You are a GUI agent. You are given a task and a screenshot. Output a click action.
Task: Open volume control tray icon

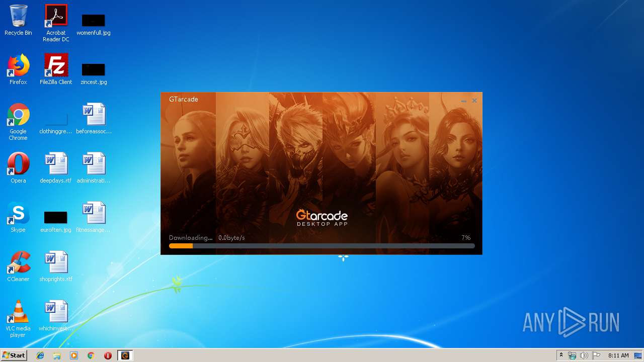(584, 355)
